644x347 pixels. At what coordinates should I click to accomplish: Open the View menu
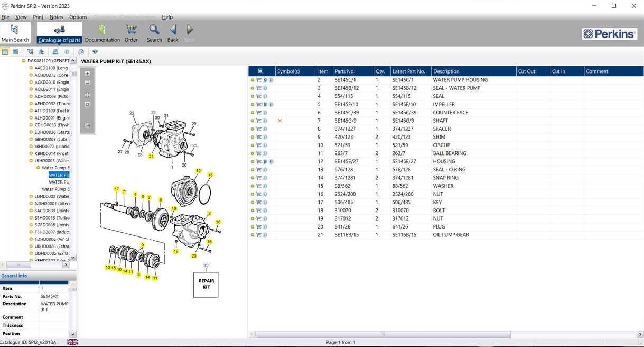pyautogui.click(x=21, y=17)
